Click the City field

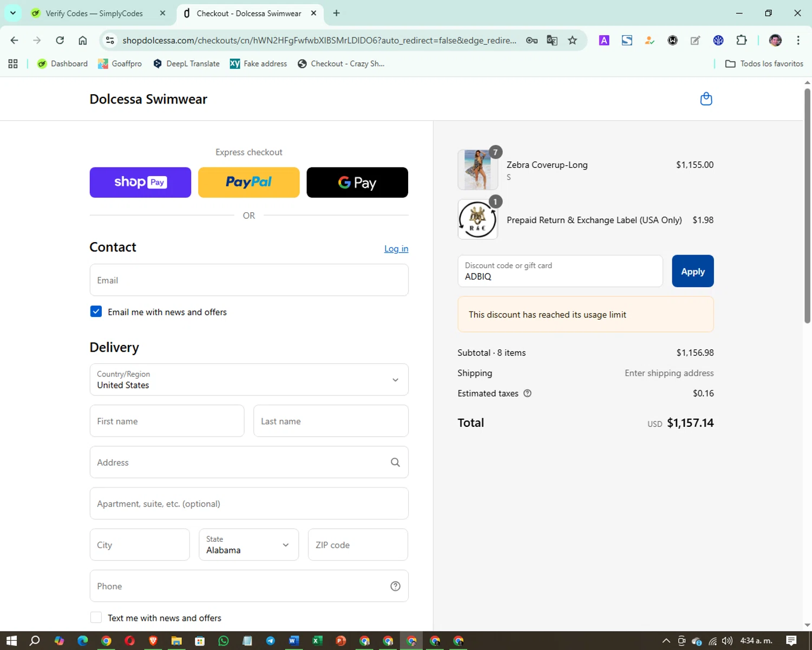coord(140,544)
